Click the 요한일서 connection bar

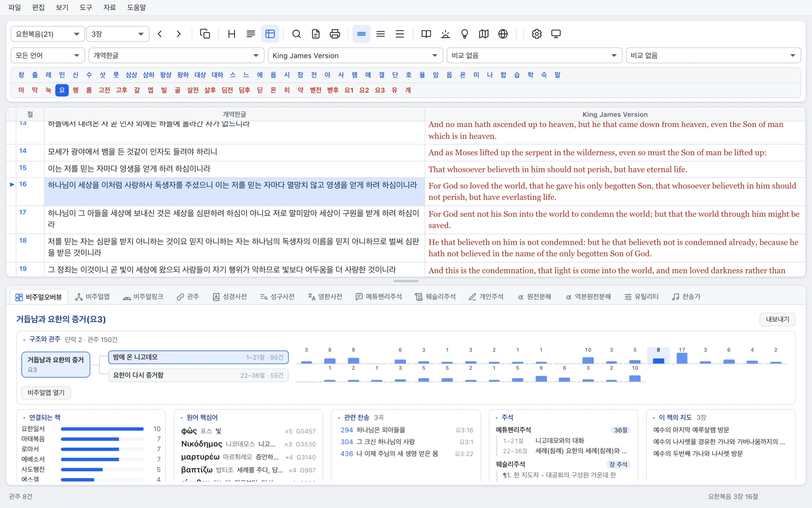102,429
